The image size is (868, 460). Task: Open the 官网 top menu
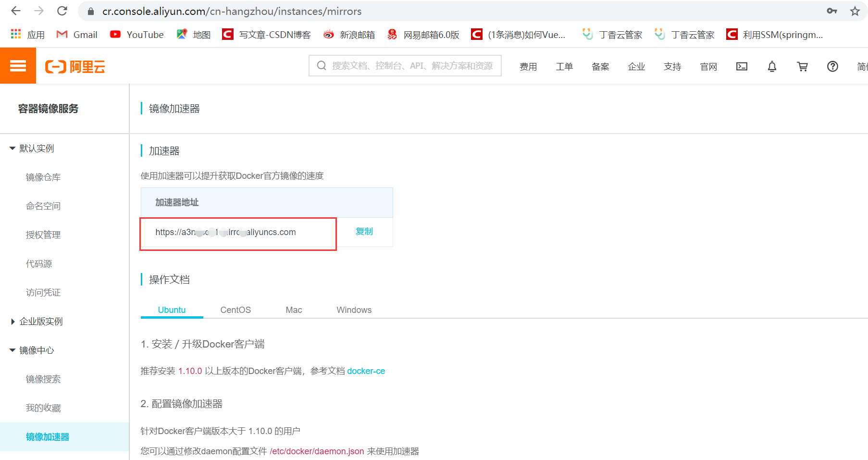708,66
